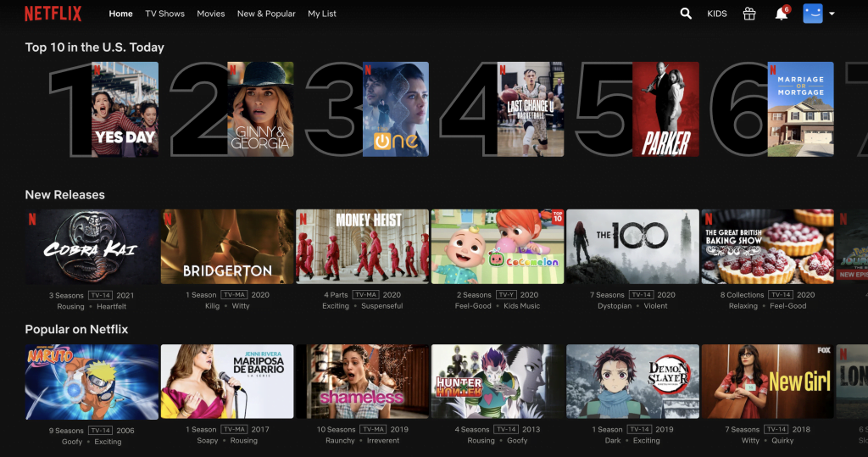The image size is (868, 457).
Task: Click the New Girl thumbnail
Action: (x=767, y=382)
